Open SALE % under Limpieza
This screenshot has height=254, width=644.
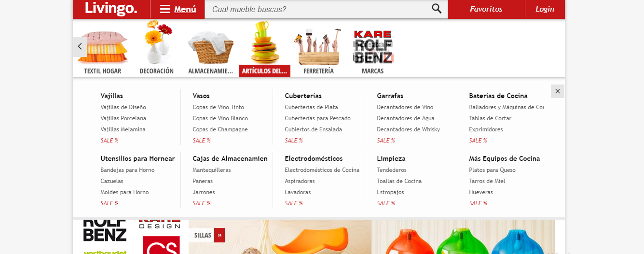click(386, 203)
